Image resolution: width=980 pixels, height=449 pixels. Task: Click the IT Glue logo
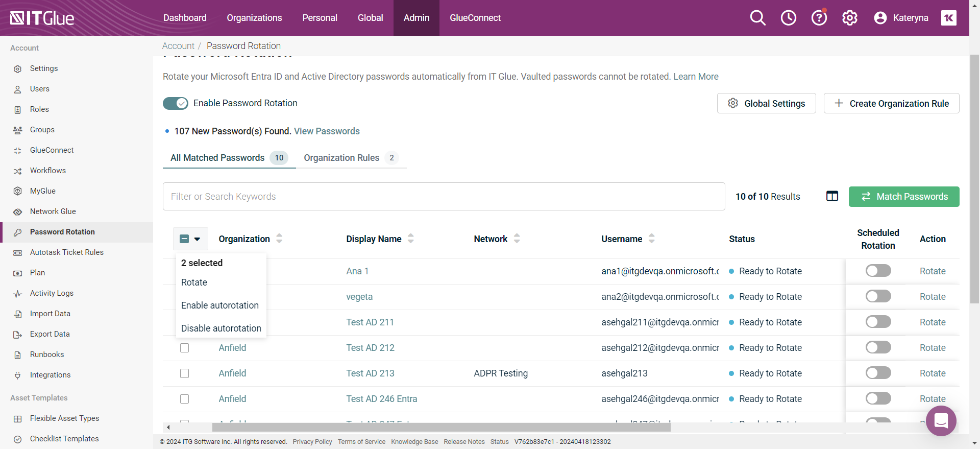click(x=42, y=18)
